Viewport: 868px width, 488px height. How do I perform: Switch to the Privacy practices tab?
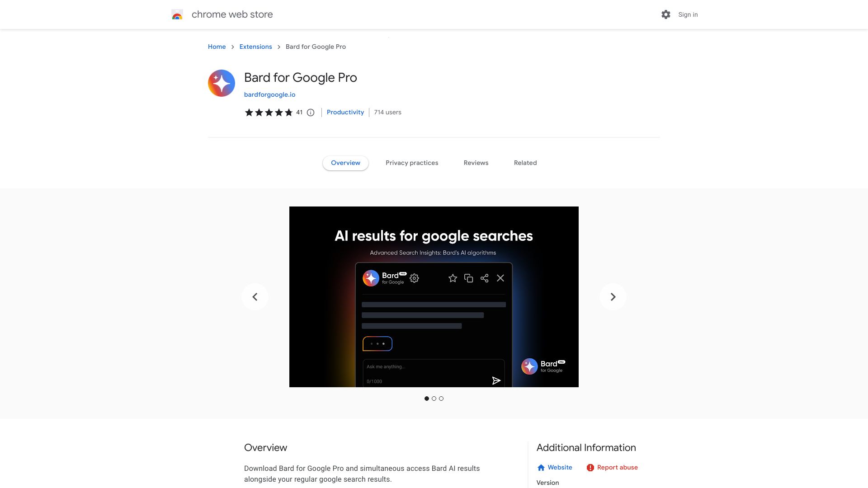tap(411, 163)
